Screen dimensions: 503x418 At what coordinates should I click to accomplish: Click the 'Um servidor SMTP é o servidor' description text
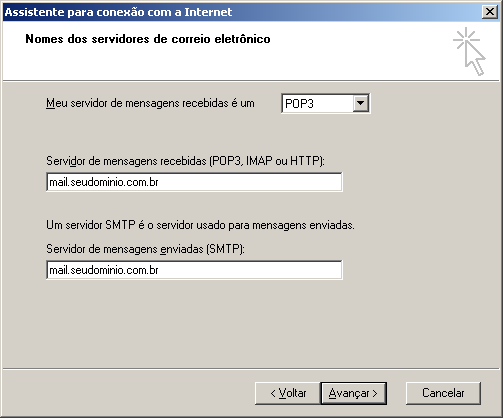pos(200,225)
